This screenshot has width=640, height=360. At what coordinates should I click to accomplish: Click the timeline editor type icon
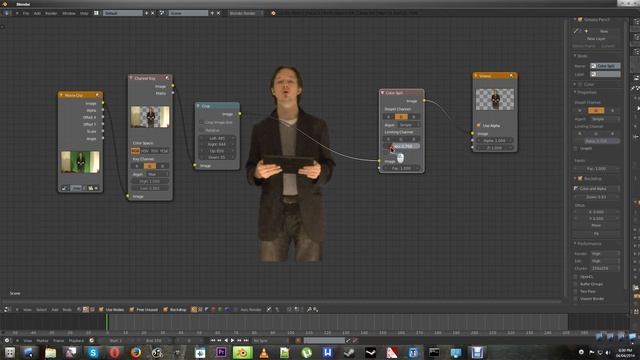click(7, 340)
